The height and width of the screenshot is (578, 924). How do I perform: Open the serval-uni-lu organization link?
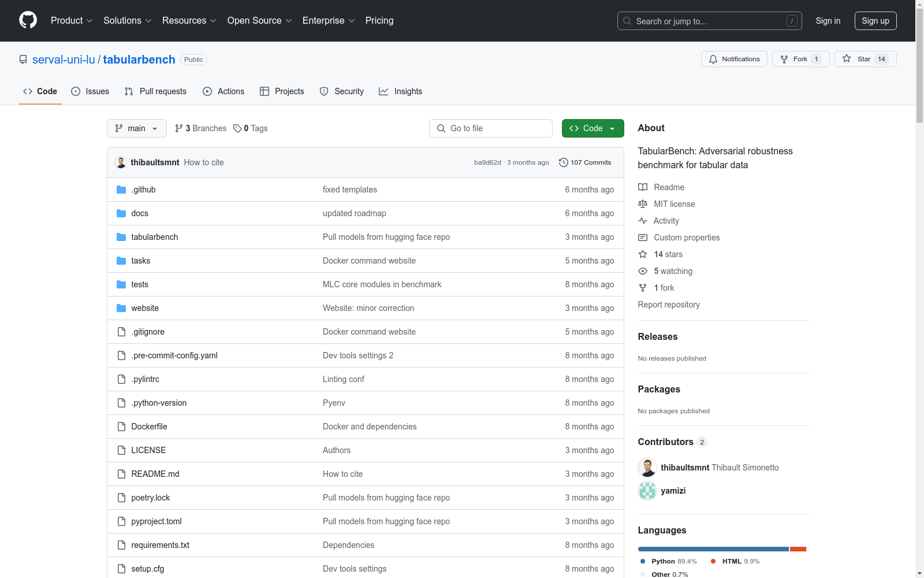(64, 60)
